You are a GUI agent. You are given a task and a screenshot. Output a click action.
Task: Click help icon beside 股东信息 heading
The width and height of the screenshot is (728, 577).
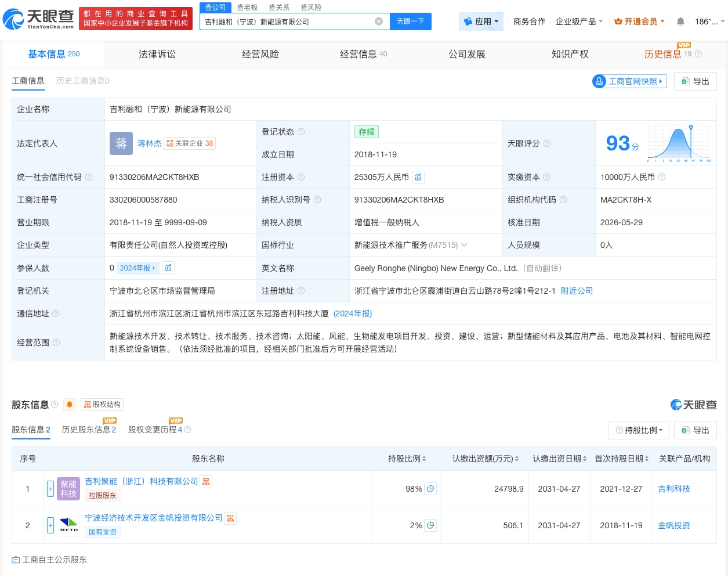pos(55,405)
